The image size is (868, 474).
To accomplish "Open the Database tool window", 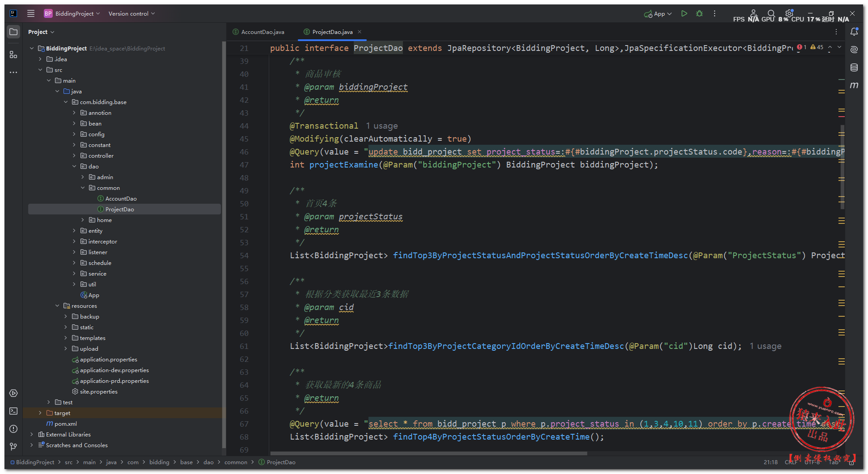I will (x=854, y=67).
